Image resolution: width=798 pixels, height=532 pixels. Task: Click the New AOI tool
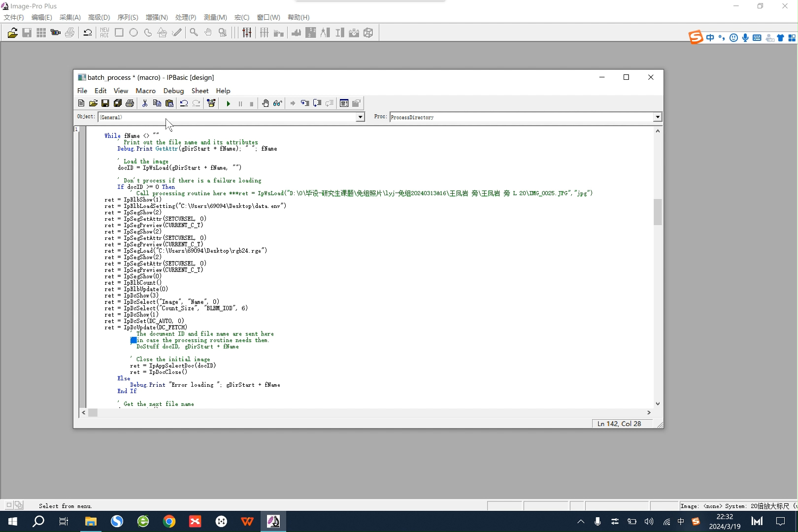click(104, 33)
